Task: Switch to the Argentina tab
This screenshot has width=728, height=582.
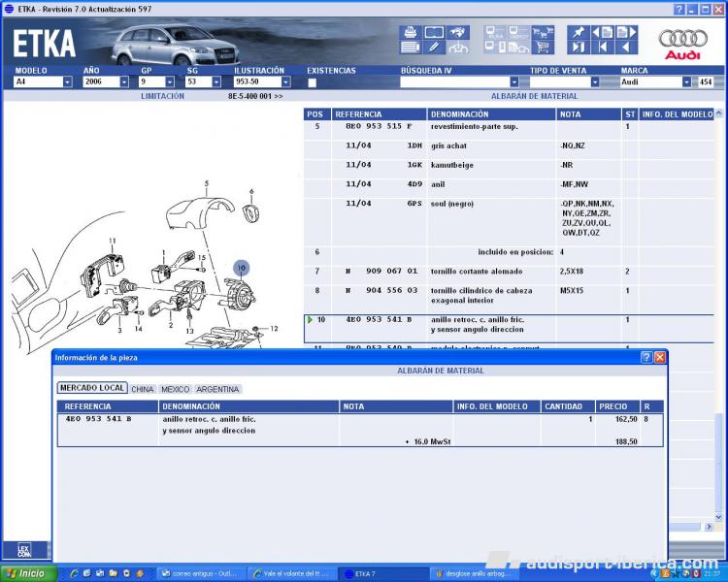Action: coord(217,389)
